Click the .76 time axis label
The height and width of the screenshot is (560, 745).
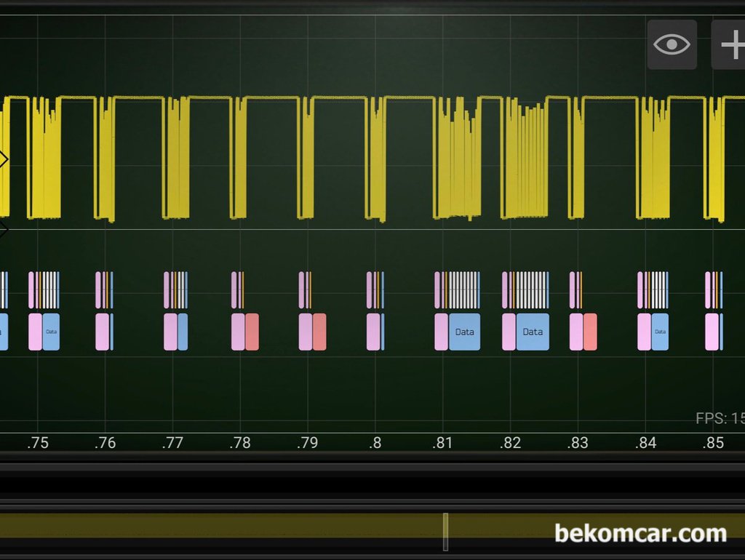point(105,443)
